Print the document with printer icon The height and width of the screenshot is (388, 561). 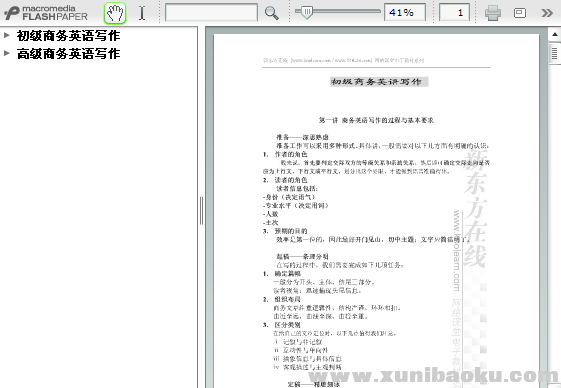[493, 13]
